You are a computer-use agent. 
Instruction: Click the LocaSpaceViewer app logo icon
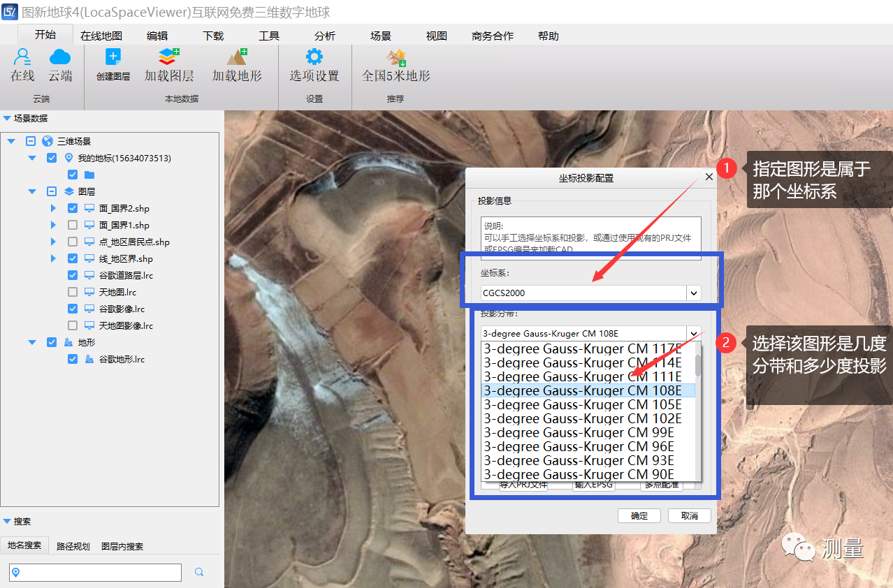pyautogui.click(x=9, y=11)
